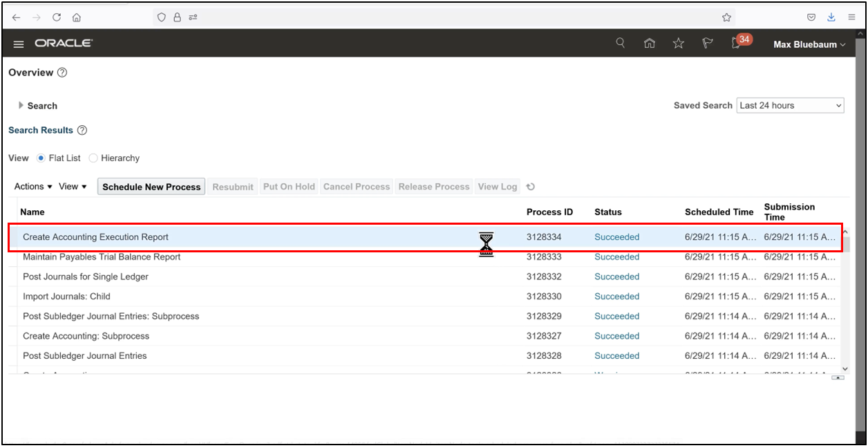
Task: Expand the Search section
Action: coord(21,105)
